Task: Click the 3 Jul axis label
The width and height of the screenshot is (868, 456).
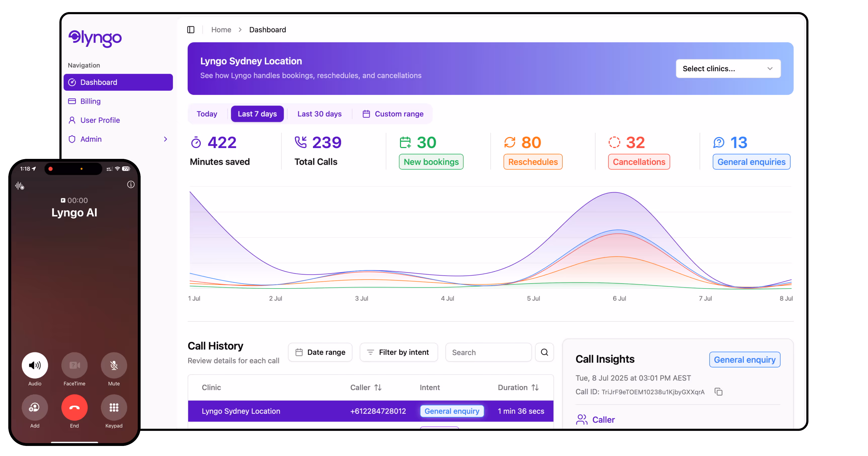Action: click(x=361, y=298)
